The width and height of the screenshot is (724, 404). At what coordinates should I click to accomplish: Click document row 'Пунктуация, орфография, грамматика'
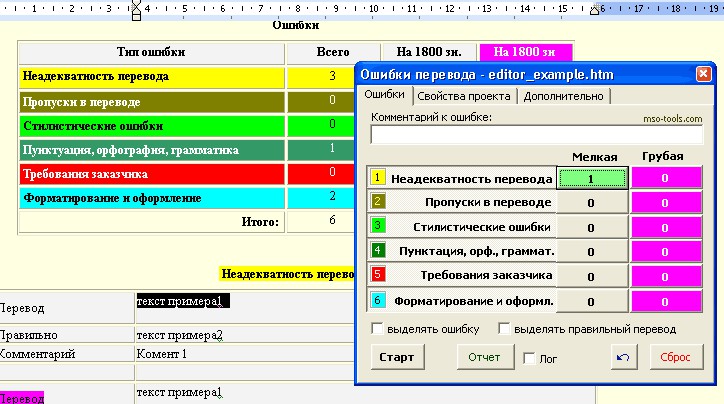(151, 150)
